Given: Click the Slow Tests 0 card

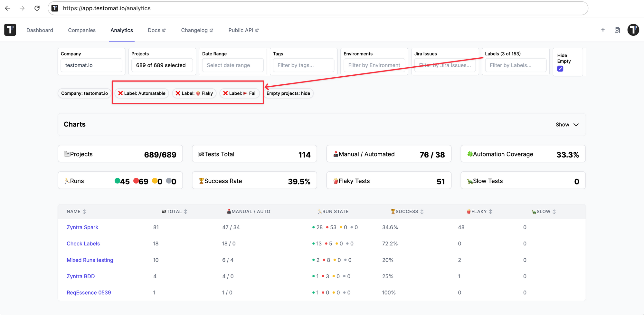Looking at the screenshot, I should click(x=523, y=180).
